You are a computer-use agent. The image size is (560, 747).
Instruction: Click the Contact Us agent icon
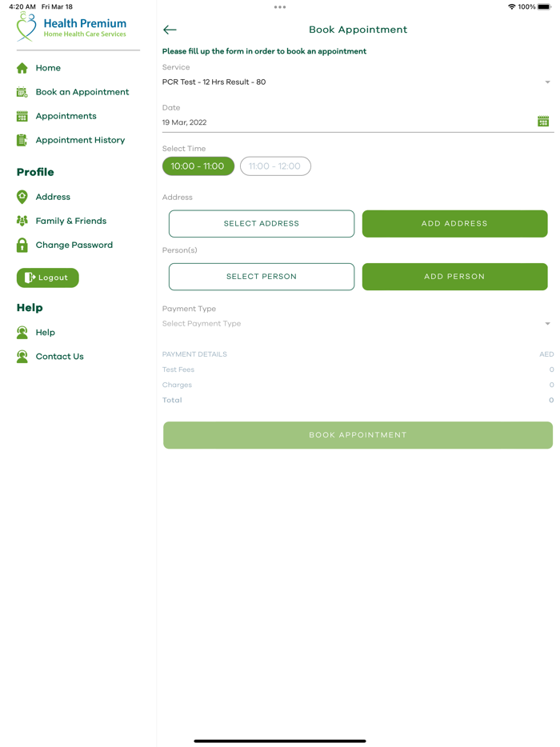coord(22,357)
